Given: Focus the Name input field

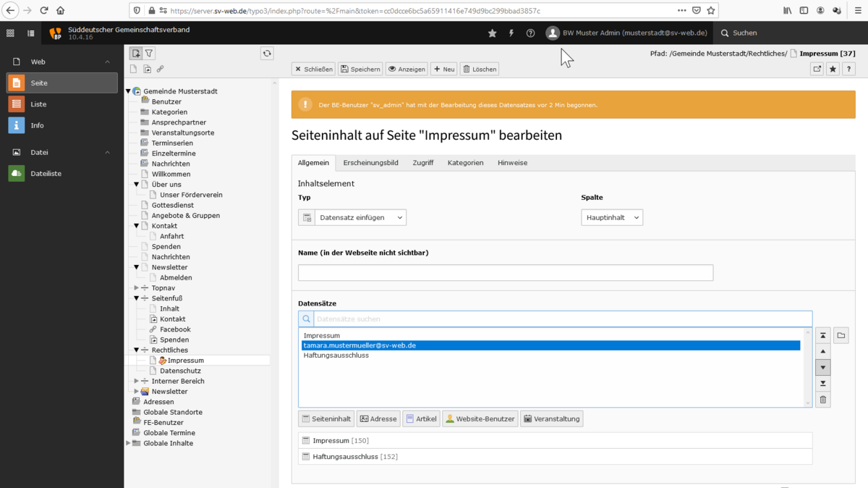Looking at the screenshot, I should click(506, 273).
